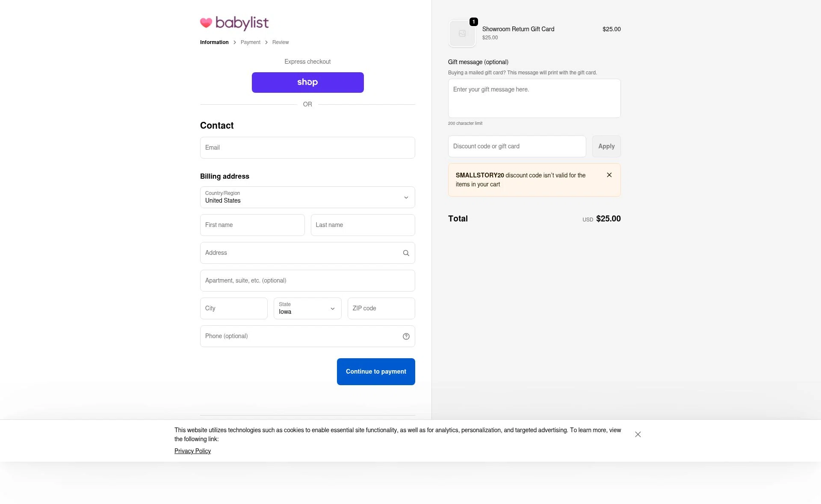Close the cookie notice banner

[x=638, y=434]
